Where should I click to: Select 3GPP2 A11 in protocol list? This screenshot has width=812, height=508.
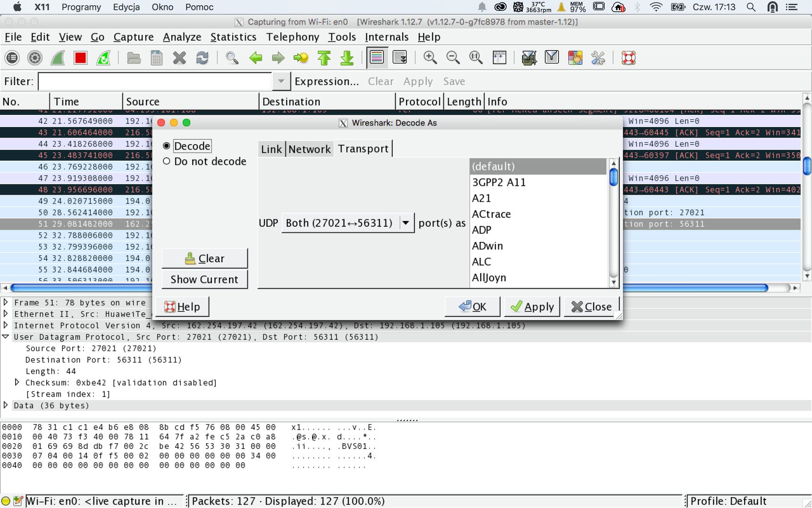pyautogui.click(x=538, y=182)
